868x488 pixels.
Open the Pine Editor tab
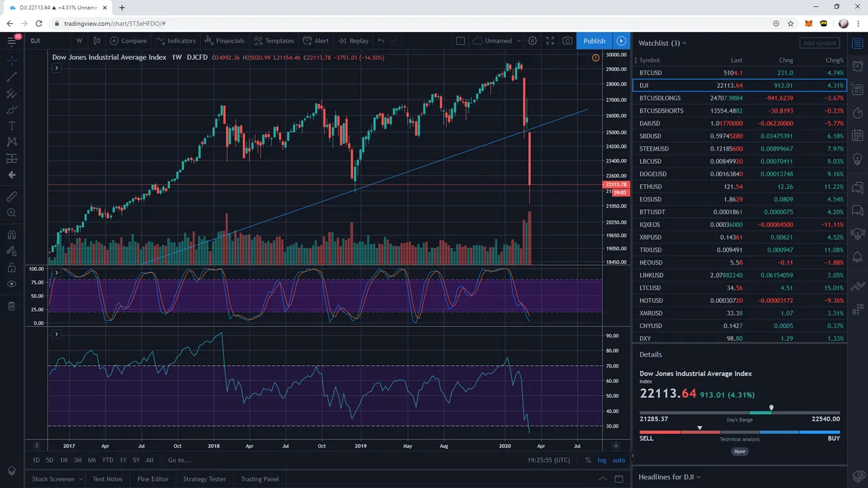153,479
